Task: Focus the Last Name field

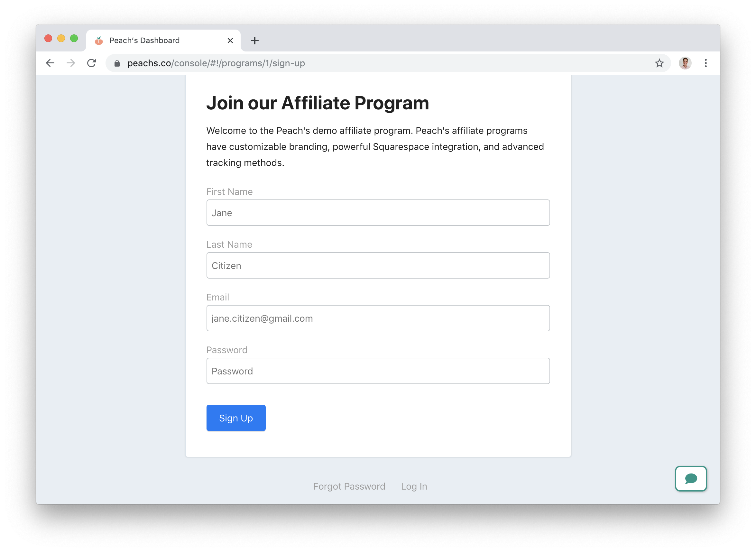Action: pos(378,266)
